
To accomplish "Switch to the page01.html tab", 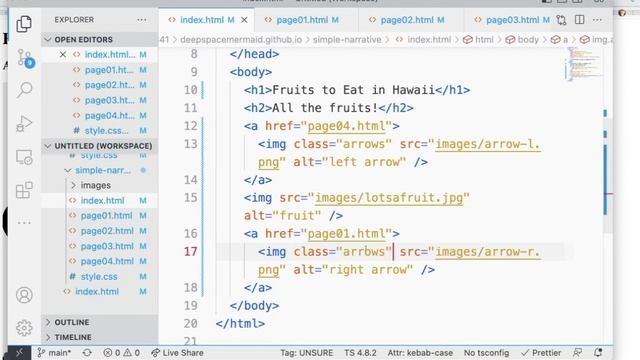I will click(307, 20).
